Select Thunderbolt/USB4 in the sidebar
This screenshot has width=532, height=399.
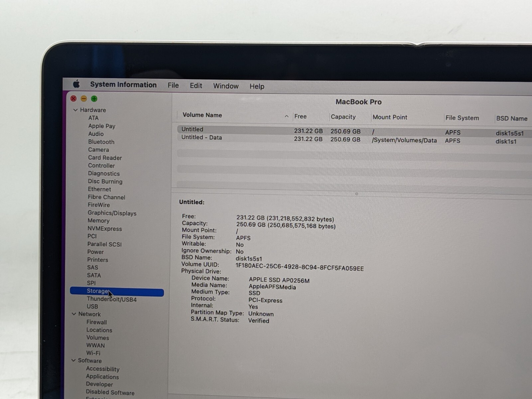pos(112,299)
